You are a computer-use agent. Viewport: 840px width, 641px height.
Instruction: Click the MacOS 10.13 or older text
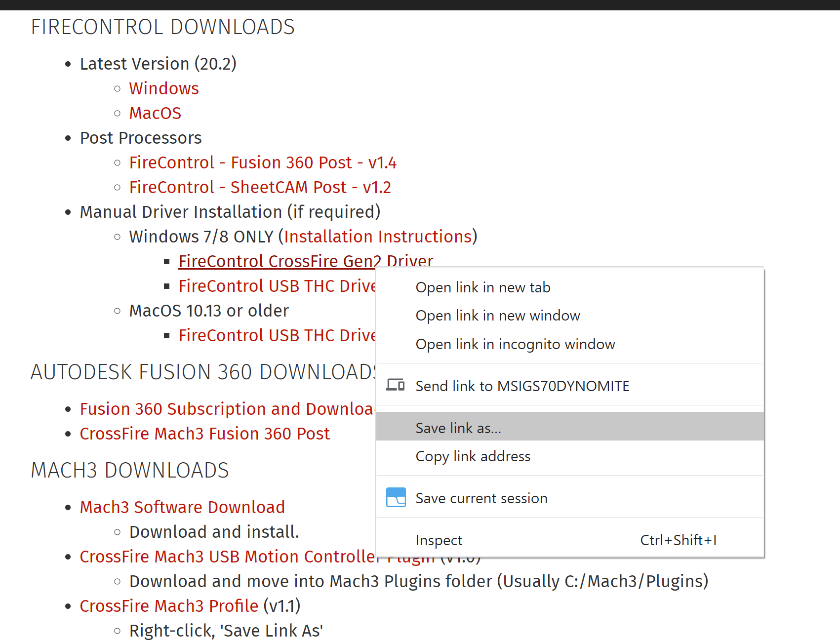tap(209, 311)
